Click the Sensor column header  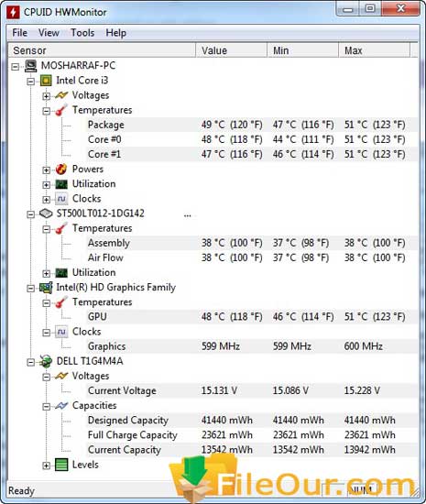[103, 50]
